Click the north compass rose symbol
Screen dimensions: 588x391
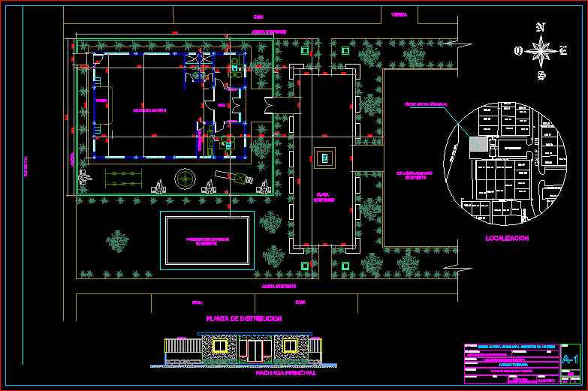coord(540,51)
